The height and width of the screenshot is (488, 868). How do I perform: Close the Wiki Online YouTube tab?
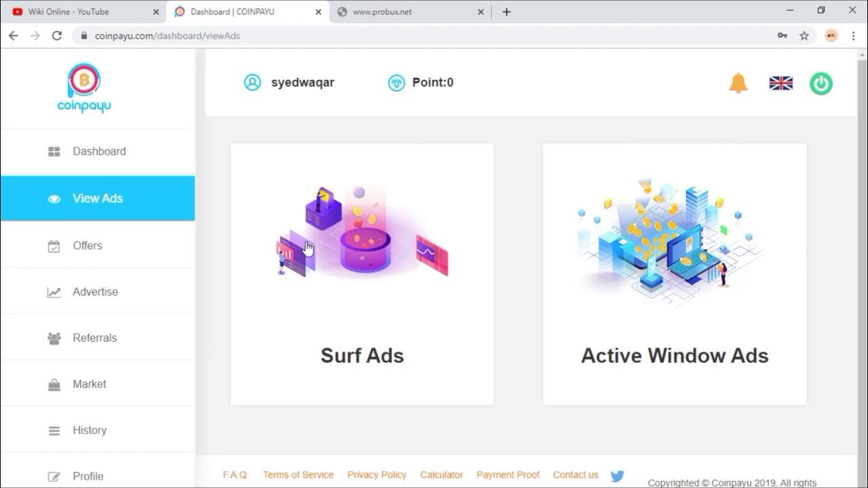click(155, 12)
